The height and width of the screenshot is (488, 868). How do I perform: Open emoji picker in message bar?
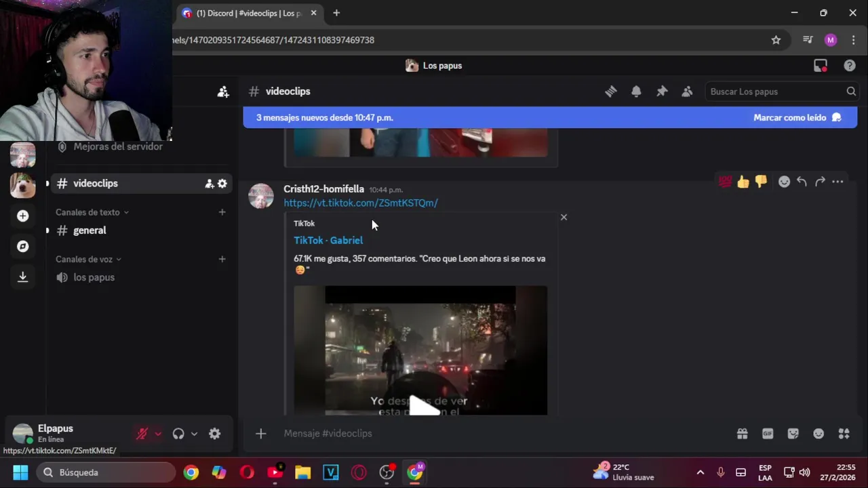click(818, 434)
